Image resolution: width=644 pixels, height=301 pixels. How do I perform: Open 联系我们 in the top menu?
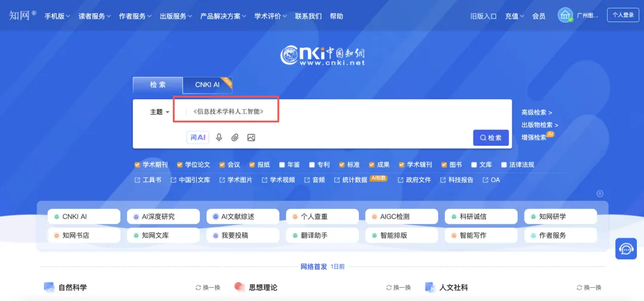308,17
